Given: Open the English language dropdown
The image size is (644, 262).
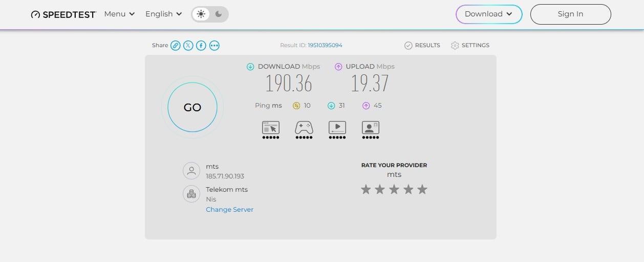Looking at the screenshot, I should tap(163, 14).
